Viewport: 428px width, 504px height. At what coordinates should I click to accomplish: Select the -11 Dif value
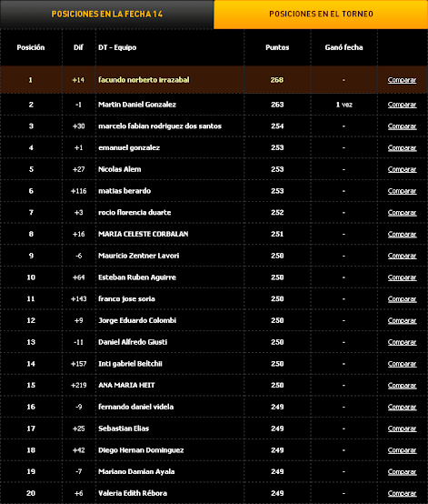[x=79, y=342]
